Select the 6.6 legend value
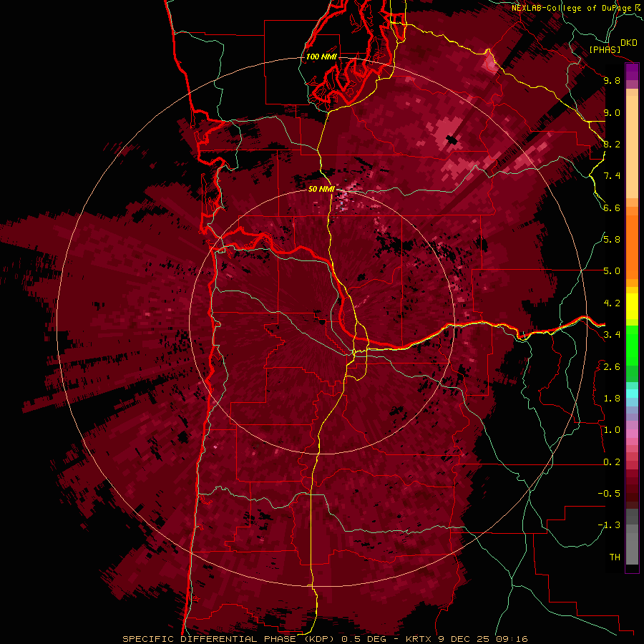This screenshot has height=644, width=644. pos(612,208)
